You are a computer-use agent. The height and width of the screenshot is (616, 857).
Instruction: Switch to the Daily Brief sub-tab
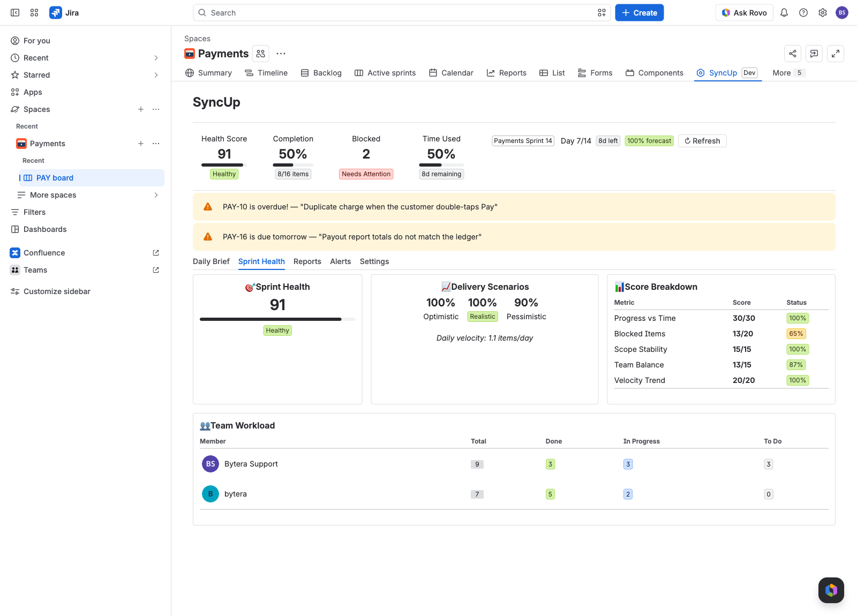pos(211,261)
